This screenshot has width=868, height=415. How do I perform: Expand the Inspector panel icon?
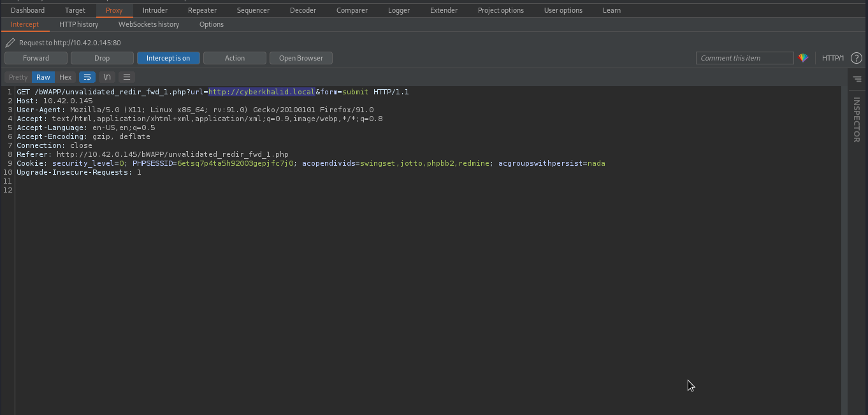click(857, 79)
